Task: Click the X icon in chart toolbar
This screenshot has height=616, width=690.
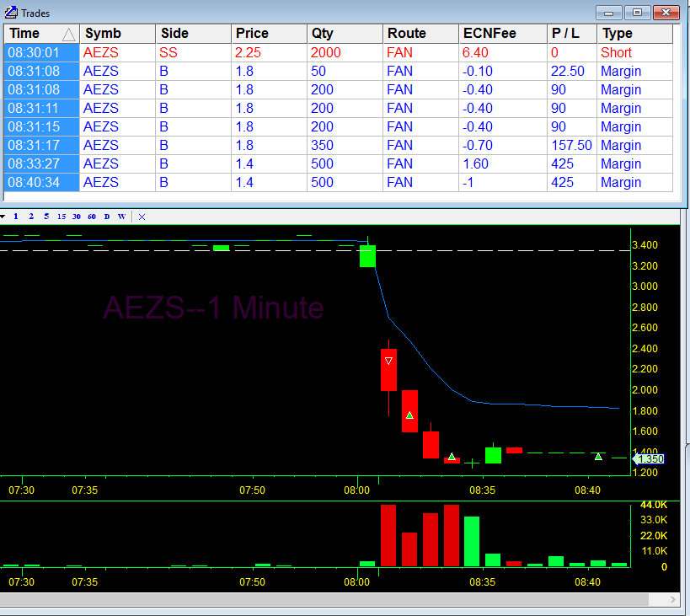Action: coord(142,217)
